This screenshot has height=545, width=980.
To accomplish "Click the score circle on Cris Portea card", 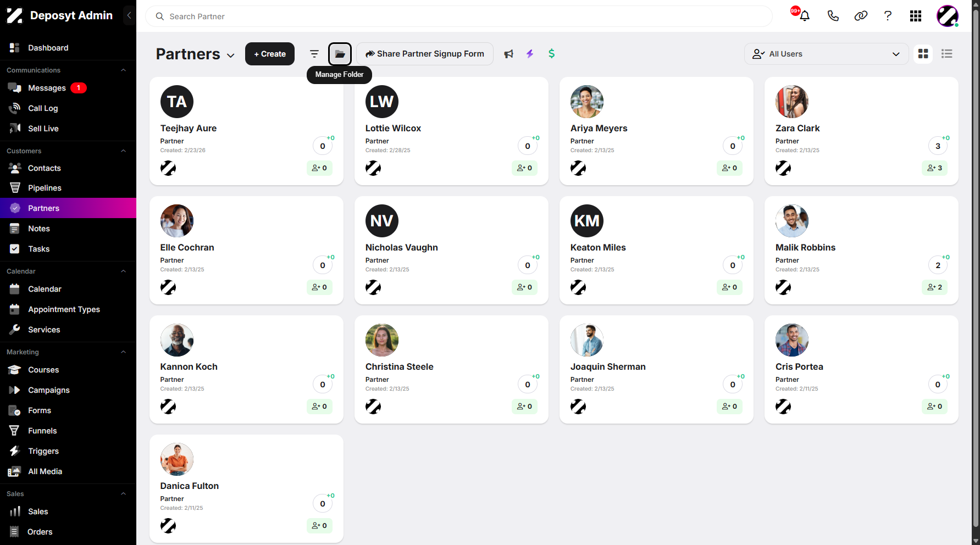I will pos(938,385).
